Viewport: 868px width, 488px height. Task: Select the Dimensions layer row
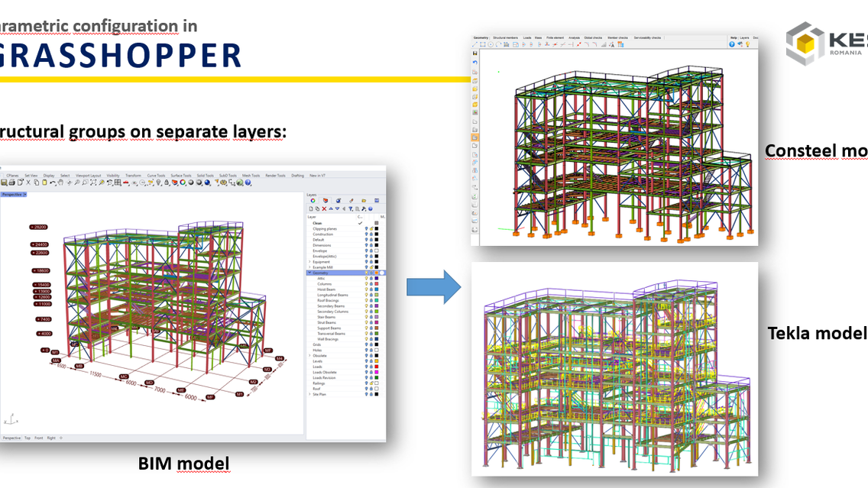(x=345, y=245)
